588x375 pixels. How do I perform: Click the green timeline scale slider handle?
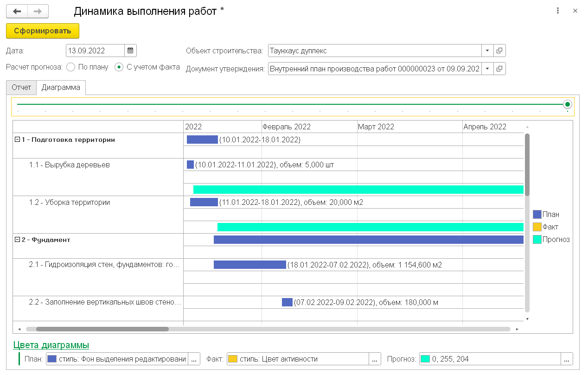(567, 104)
